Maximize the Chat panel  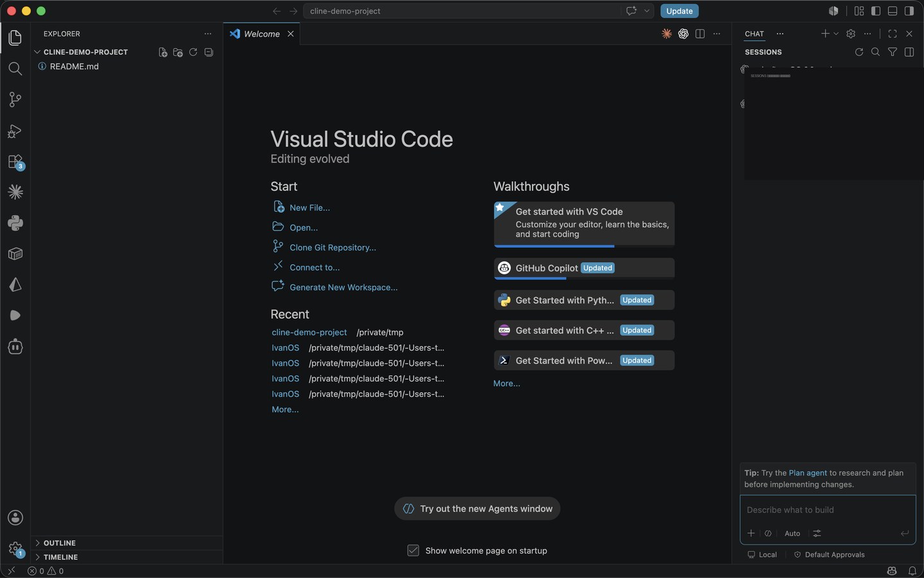click(x=893, y=33)
